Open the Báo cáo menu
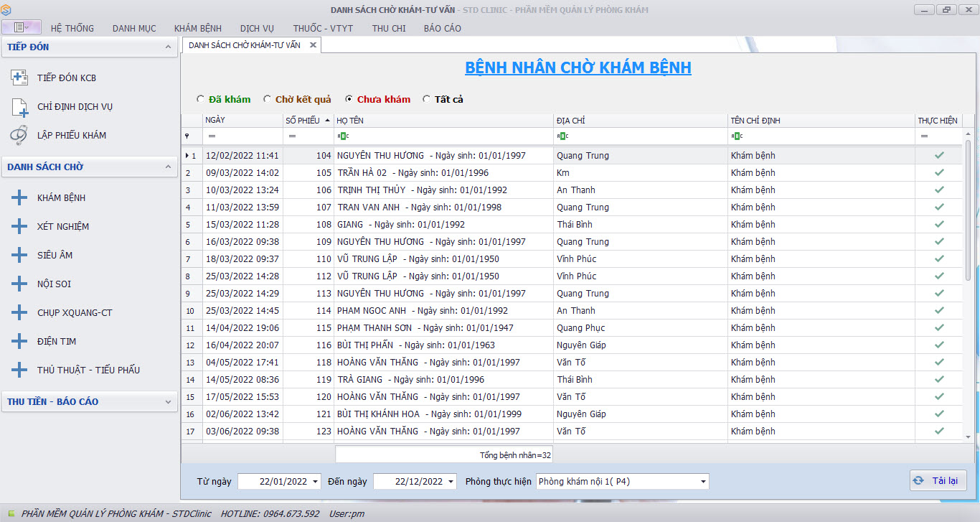Viewport: 980px width, 522px height. click(442, 28)
